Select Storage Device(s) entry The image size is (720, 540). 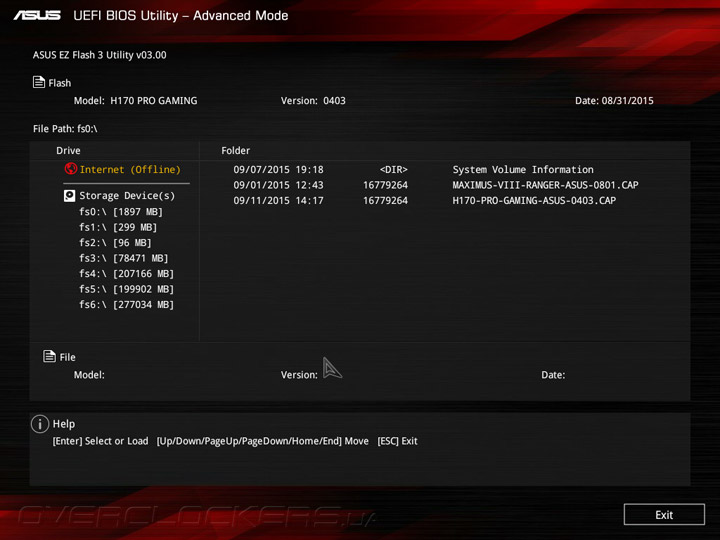(127, 196)
